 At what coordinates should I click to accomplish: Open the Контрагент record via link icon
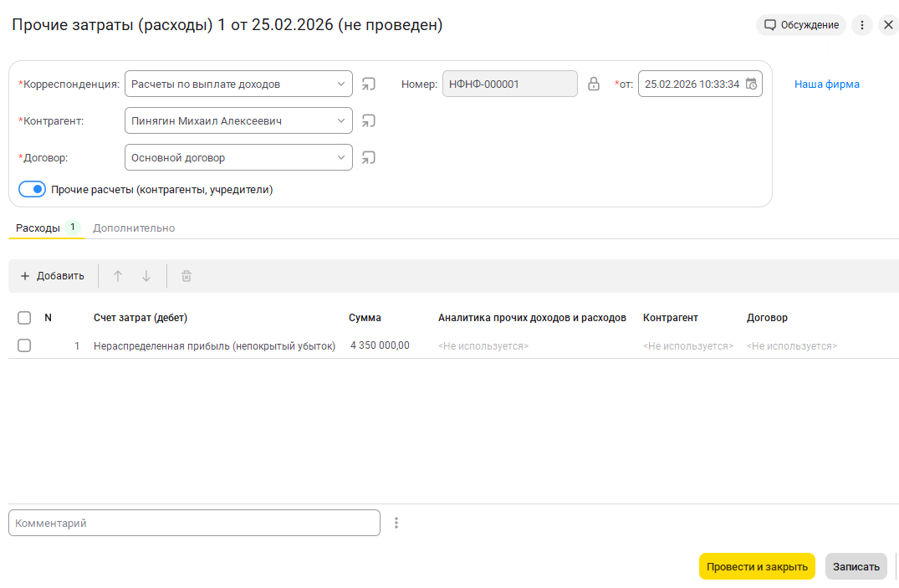[x=368, y=120]
